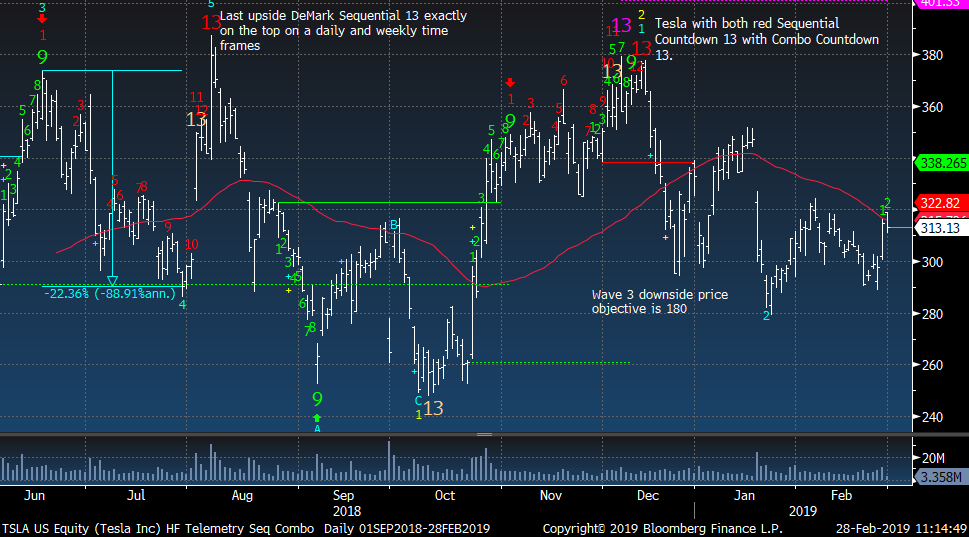Click the cyan 2 at the January low
The width and height of the screenshot is (969, 537).
(766, 316)
